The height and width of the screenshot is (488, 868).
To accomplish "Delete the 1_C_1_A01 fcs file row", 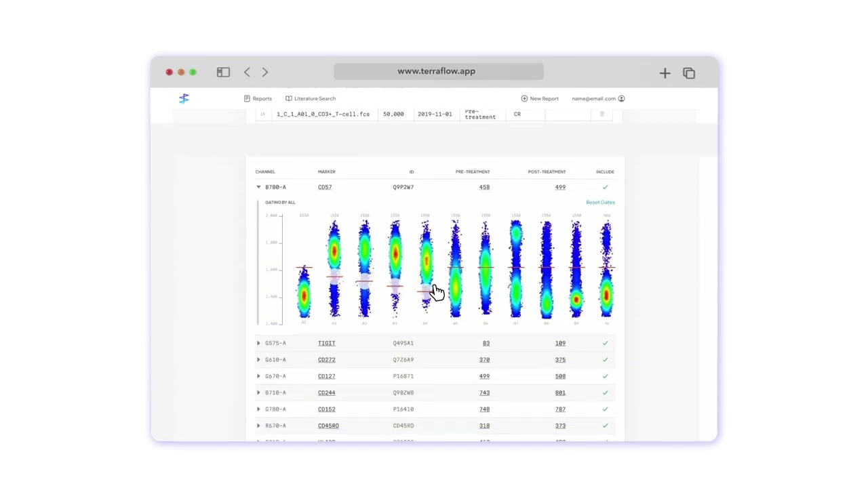I will [x=601, y=114].
